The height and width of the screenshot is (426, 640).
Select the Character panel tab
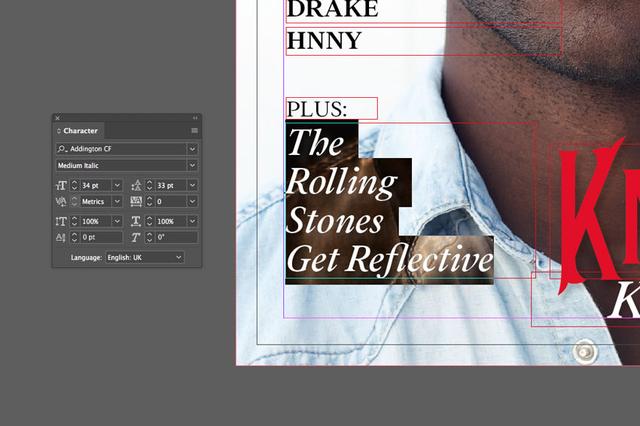(x=78, y=131)
